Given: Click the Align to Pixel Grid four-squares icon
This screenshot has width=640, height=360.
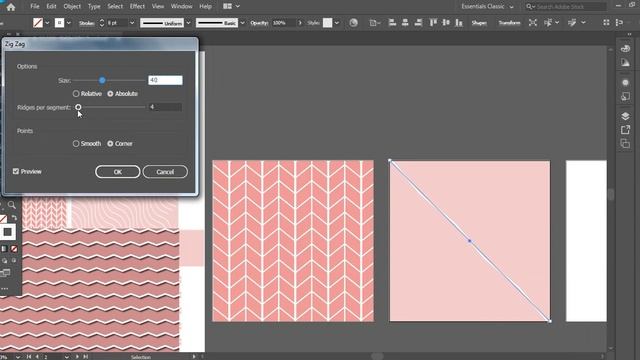Looking at the screenshot, I should coord(606,23).
